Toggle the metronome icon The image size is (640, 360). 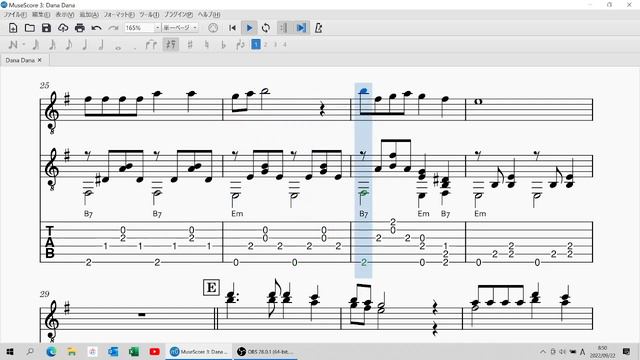click(x=318, y=28)
